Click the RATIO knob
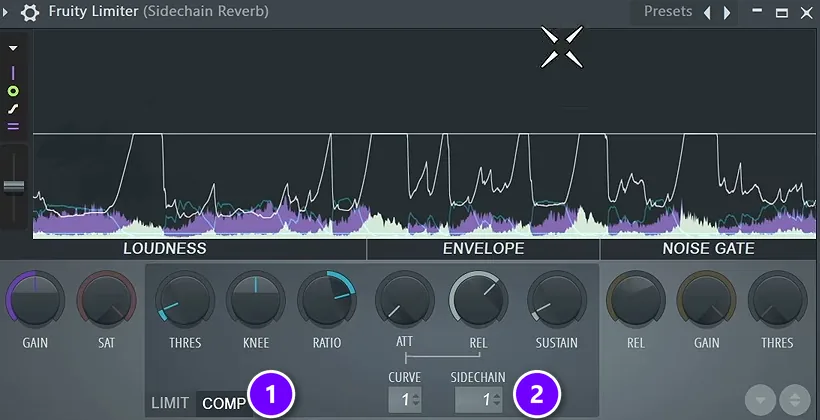This screenshot has height=420, width=820. pyautogui.click(x=327, y=300)
